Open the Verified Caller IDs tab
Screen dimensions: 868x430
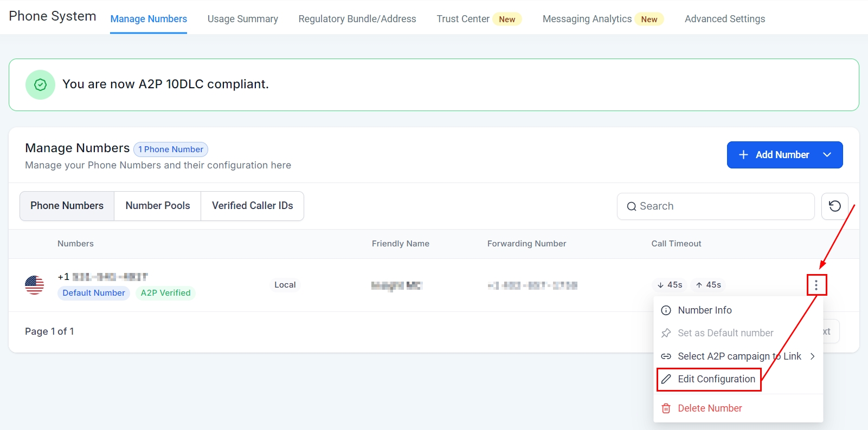tap(252, 206)
